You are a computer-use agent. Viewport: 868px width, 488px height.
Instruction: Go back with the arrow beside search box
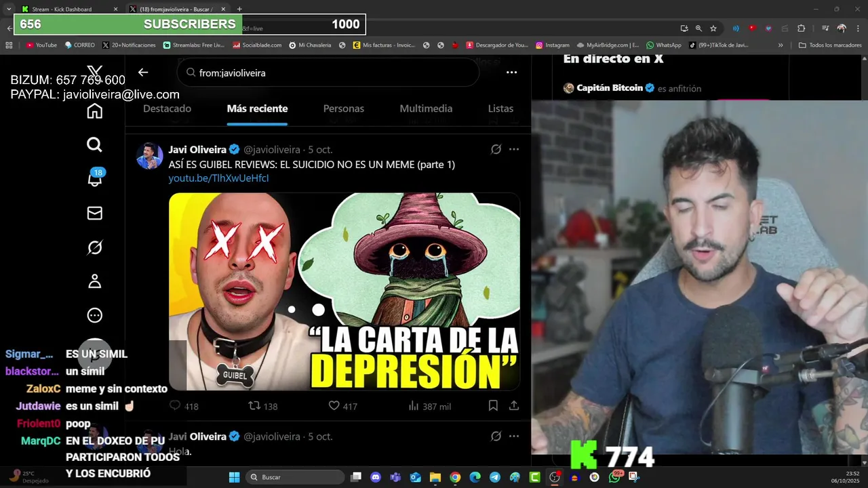pos(143,72)
